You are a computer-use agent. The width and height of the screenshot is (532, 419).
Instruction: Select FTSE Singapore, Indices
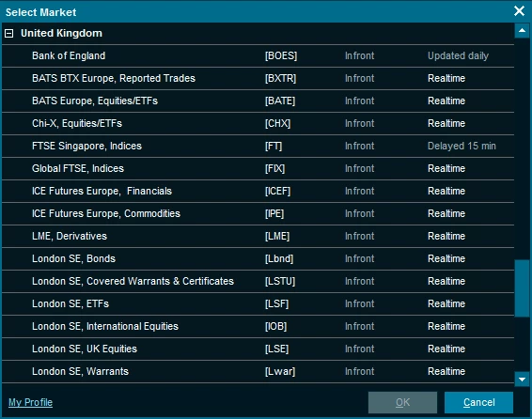[258, 147]
